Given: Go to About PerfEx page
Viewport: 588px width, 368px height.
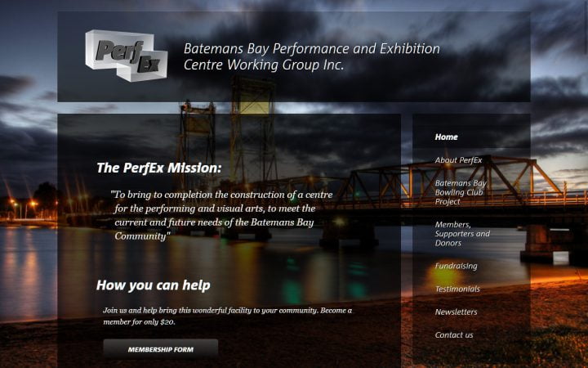Looking at the screenshot, I should point(458,160).
